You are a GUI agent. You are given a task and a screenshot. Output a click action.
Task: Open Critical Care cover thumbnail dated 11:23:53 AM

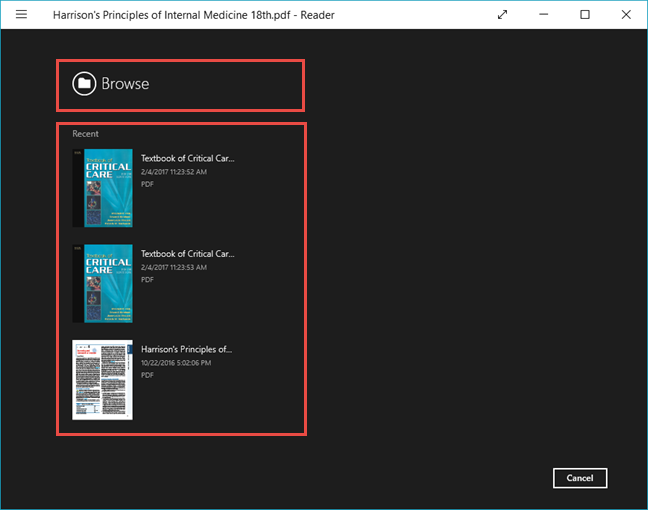(x=102, y=284)
